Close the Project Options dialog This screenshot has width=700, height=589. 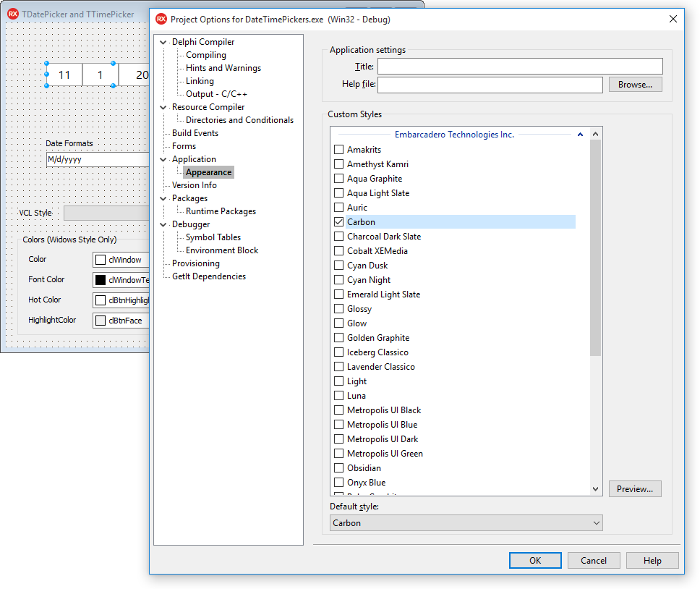(x=673, y=19)
